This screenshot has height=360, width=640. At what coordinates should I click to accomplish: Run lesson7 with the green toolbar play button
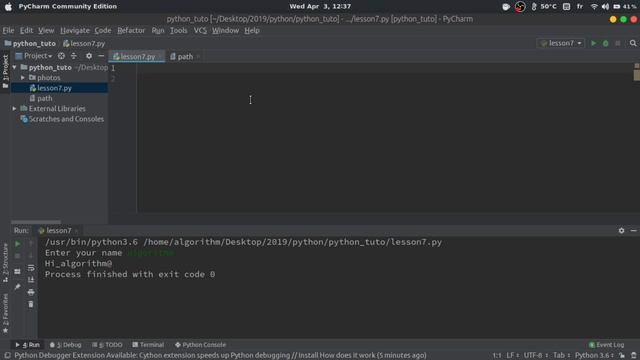coord(593,43)
